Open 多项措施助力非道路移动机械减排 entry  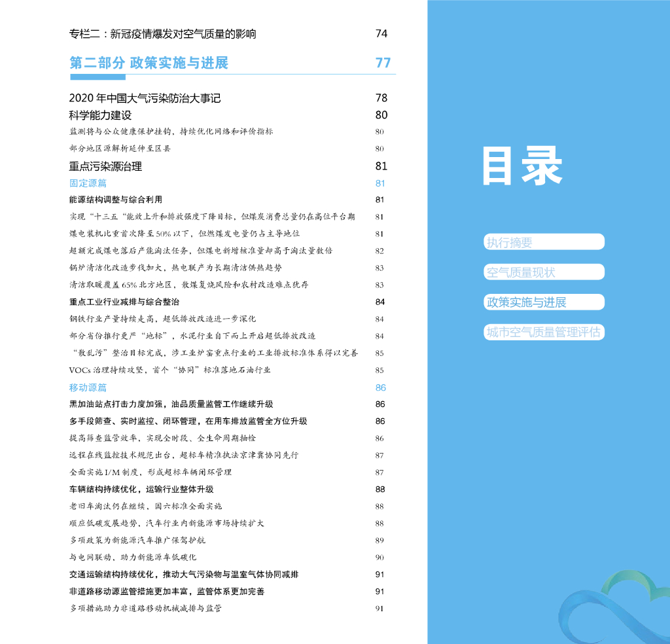(x=146, y=609)
